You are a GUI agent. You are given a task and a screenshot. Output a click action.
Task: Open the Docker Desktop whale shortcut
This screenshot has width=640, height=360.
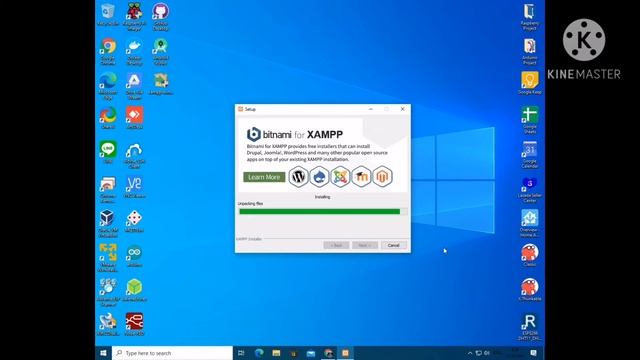[x=134, y=46]
